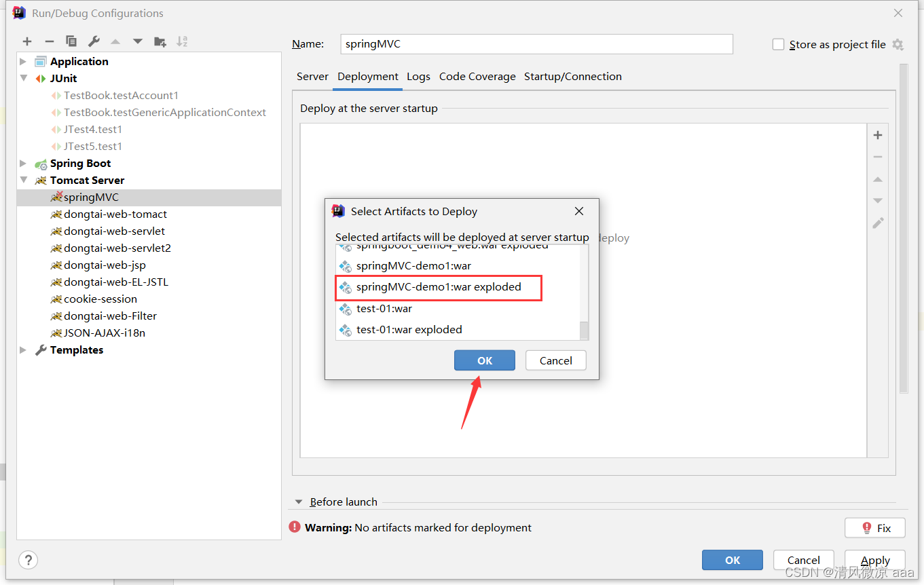The image size is (924, 585).
Task: Select the Deployment tab
Action: pyautogui.click(x=368, y=77)
